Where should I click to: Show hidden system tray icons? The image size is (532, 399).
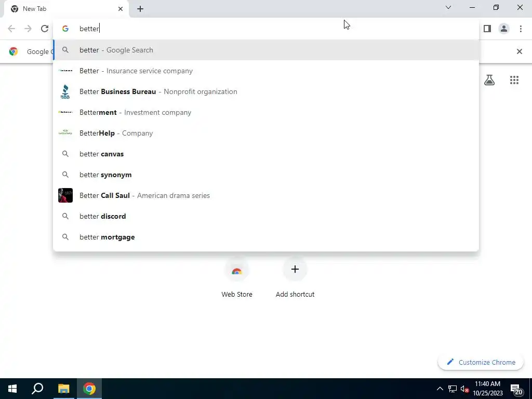click(440, 389)
